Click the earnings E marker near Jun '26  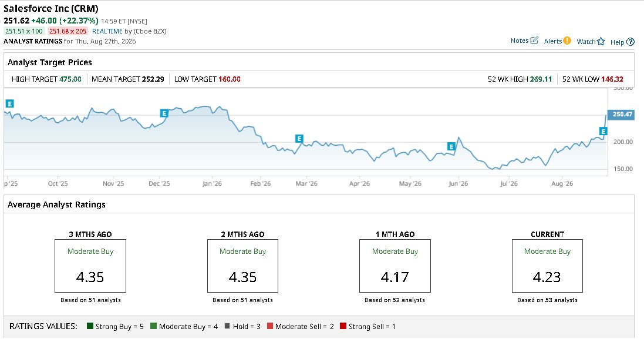tap(451, 147)
